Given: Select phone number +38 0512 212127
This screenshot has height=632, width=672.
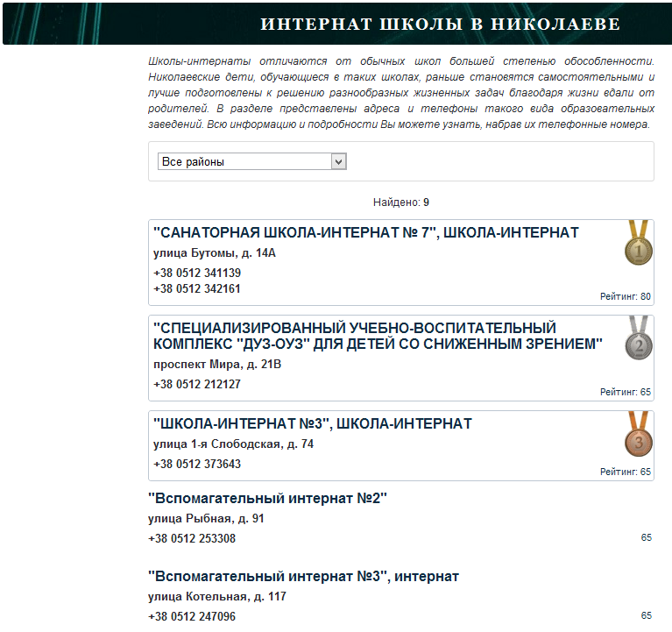Looking at the screenshot, I should click(x=197, y=384).
